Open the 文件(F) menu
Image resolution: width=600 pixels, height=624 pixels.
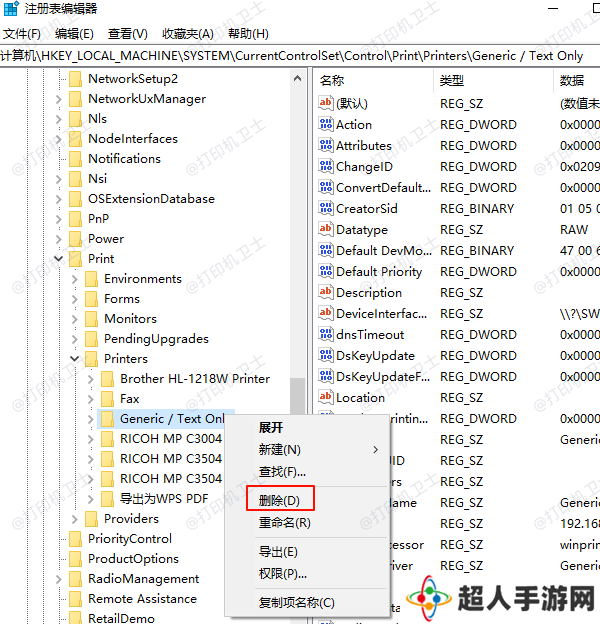click(x=22, y=34)
